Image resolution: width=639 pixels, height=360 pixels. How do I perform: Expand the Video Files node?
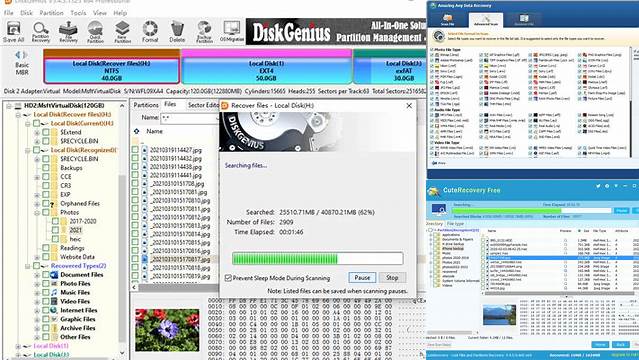point(37,301)
